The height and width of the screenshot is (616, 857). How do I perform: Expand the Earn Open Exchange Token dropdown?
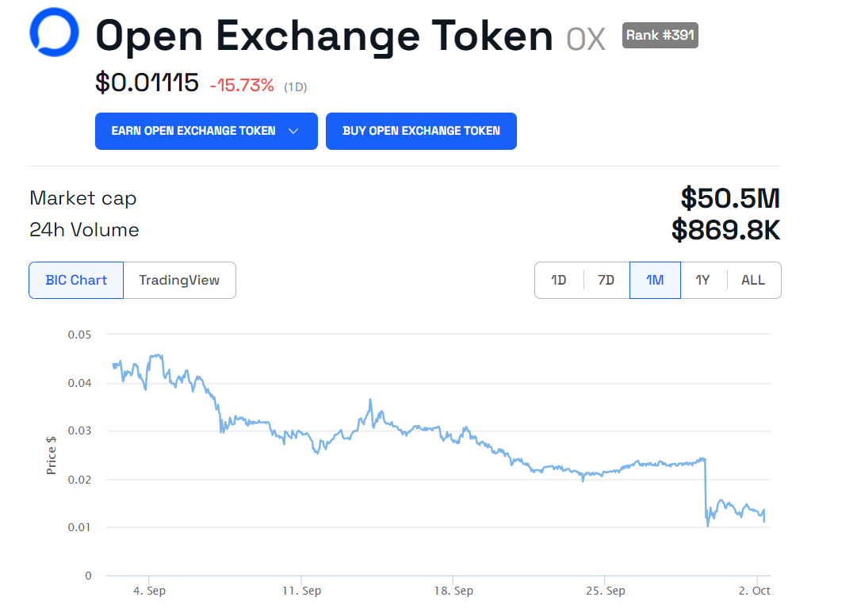(206, 131)
